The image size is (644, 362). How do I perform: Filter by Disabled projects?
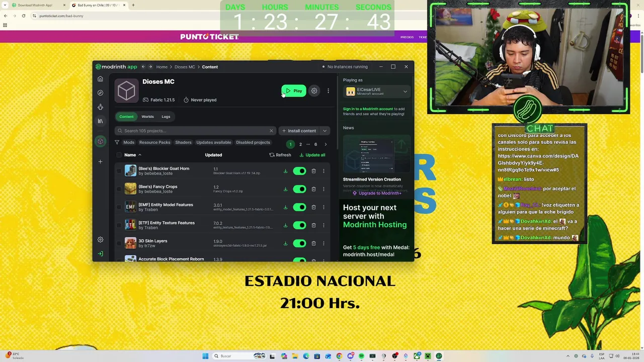point(253,142)
